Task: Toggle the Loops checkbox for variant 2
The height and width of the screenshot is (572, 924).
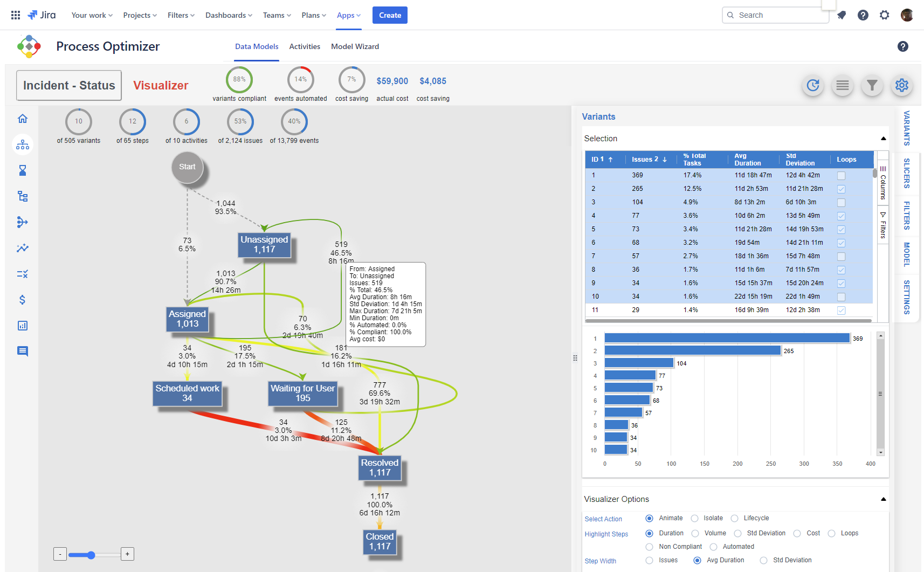Action: 841,189
